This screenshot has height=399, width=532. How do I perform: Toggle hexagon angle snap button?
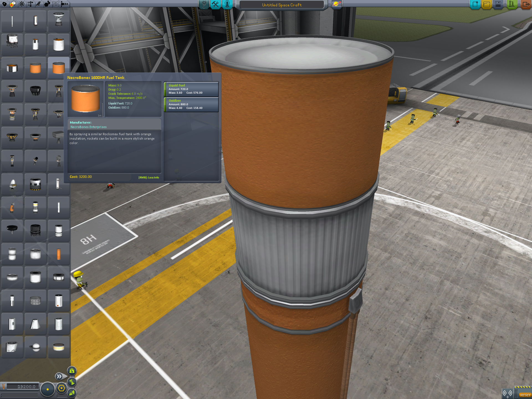tap(61, 388)
